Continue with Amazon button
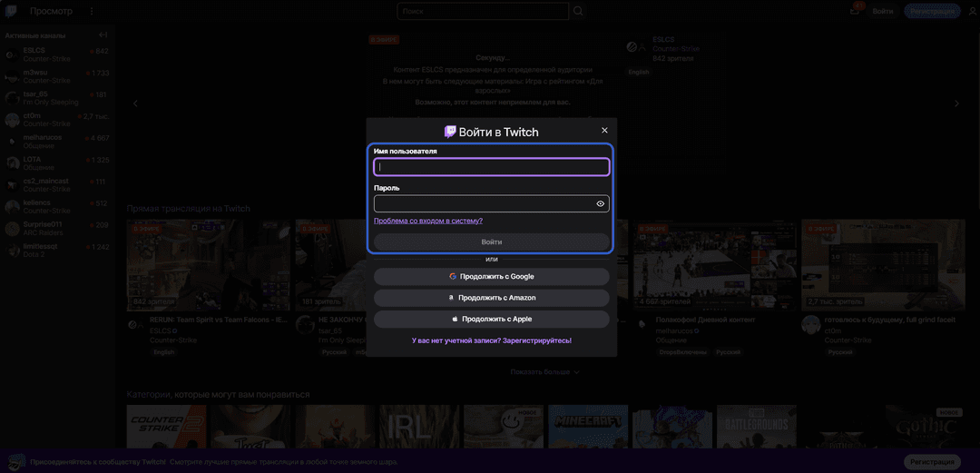 (491, 298)
